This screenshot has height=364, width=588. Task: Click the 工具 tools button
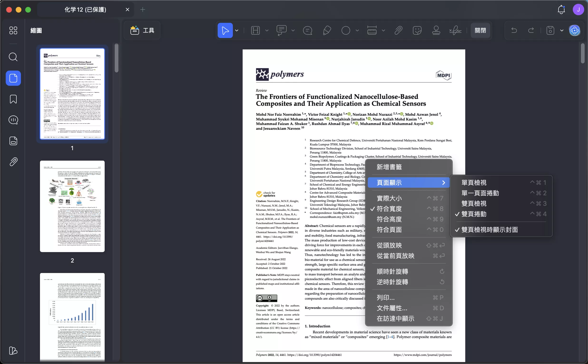(142, 30)
